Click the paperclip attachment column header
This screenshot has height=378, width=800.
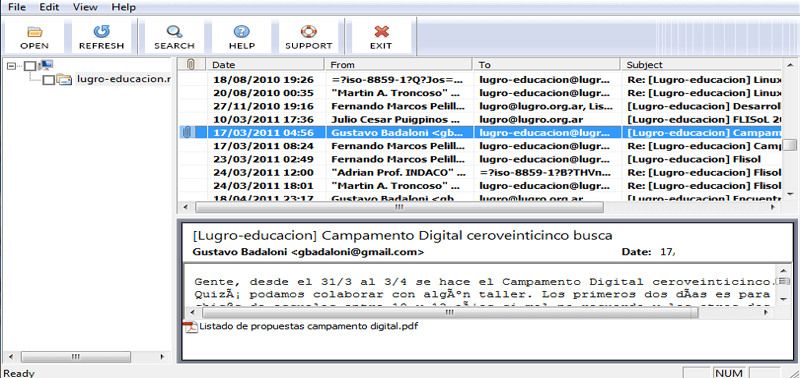point(191,64)
